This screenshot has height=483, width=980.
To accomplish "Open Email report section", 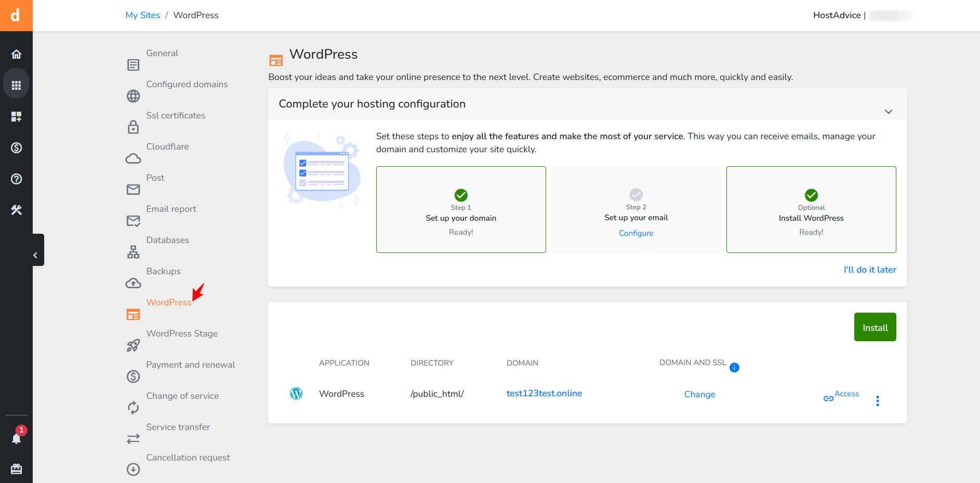I will click(171, 209).
